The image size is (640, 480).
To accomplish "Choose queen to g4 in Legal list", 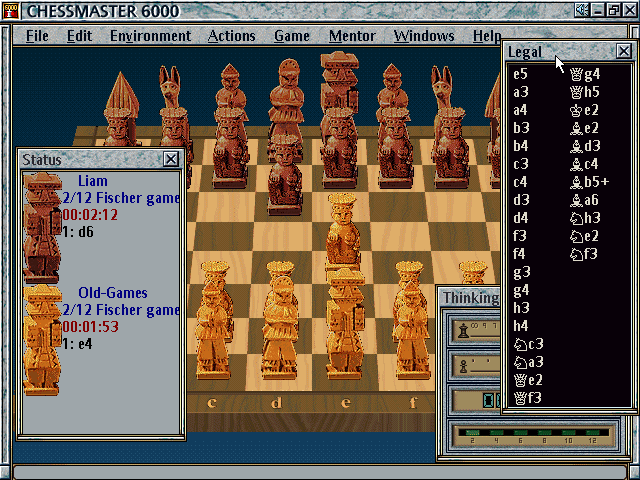I will click(585, 74).
